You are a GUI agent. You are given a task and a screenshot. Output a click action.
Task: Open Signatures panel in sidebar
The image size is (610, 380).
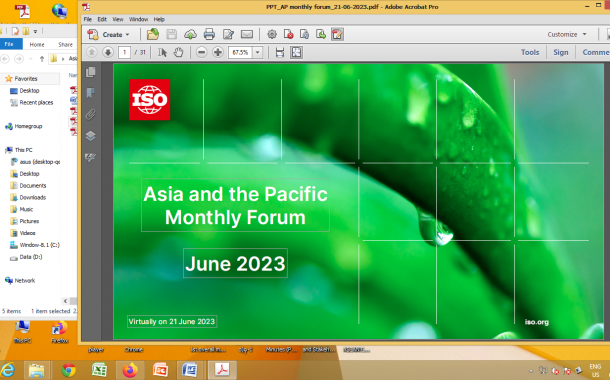[91, 157]
